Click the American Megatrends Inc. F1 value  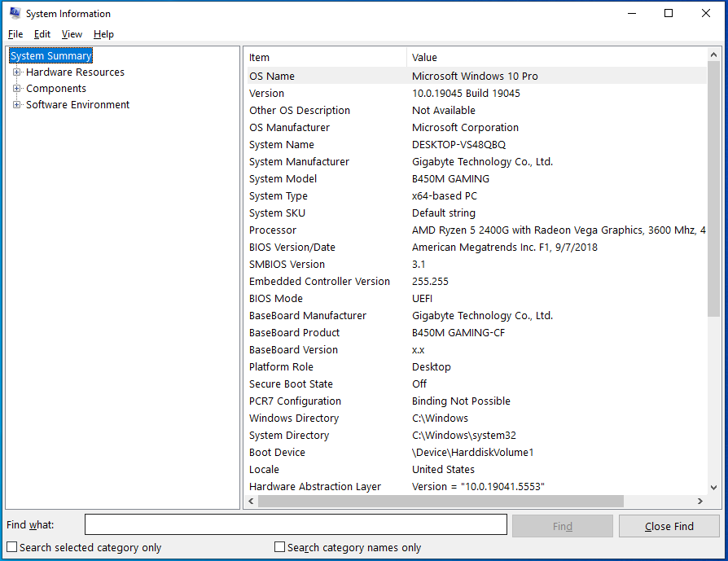click(505, 248)
